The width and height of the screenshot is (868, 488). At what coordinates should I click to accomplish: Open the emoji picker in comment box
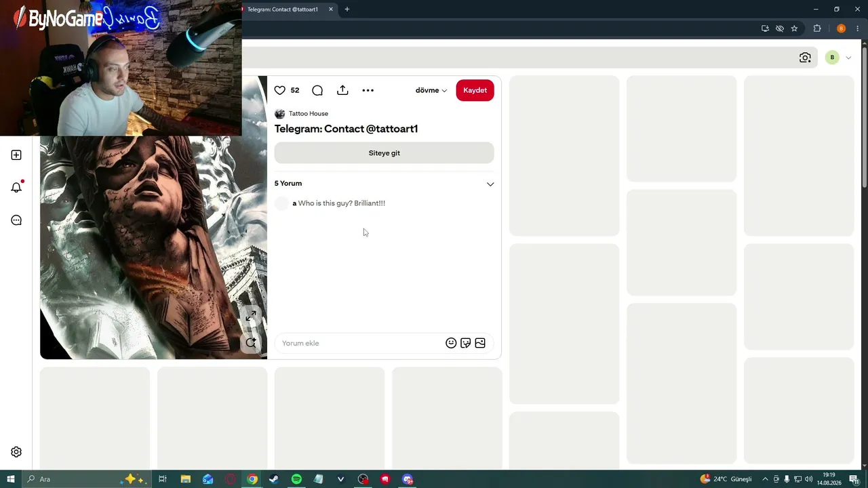451,343
